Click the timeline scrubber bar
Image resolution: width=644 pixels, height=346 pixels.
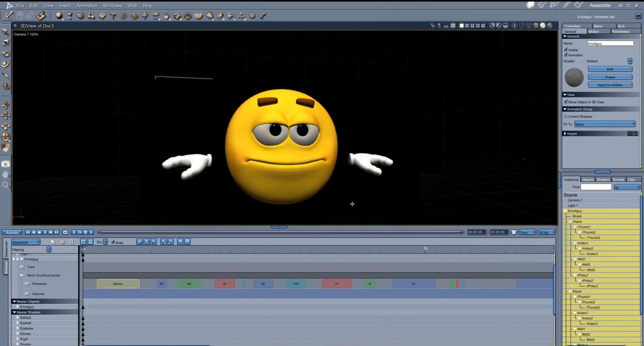tap(281, 232)
